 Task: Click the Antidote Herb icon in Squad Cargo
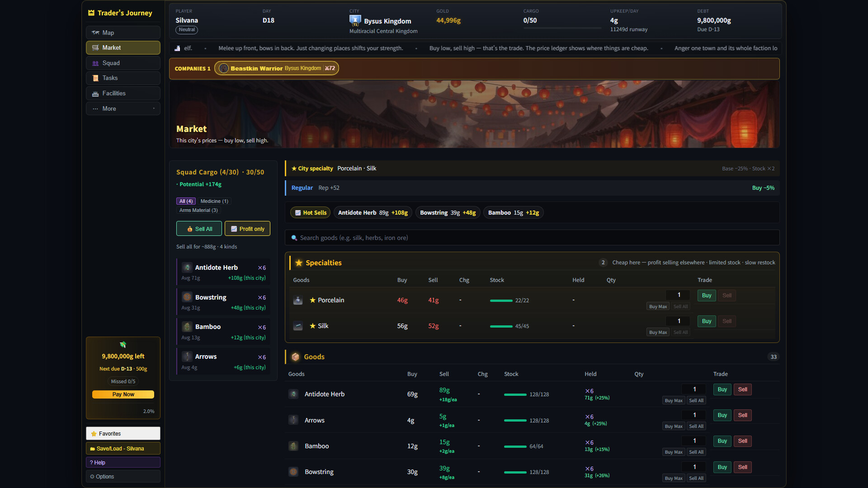[187, 267]
